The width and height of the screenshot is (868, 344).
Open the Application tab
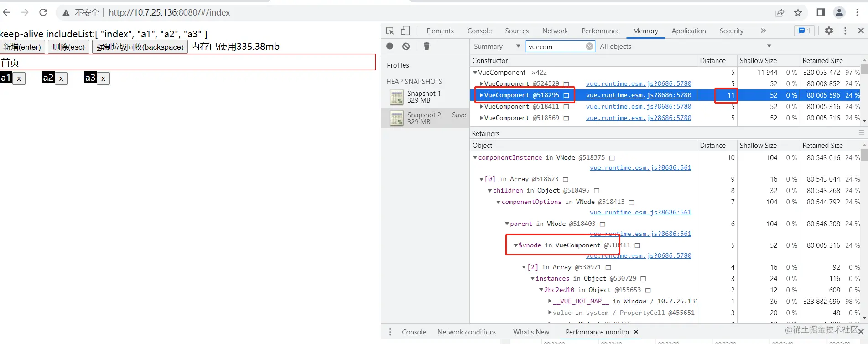click(x=688, y=31)
